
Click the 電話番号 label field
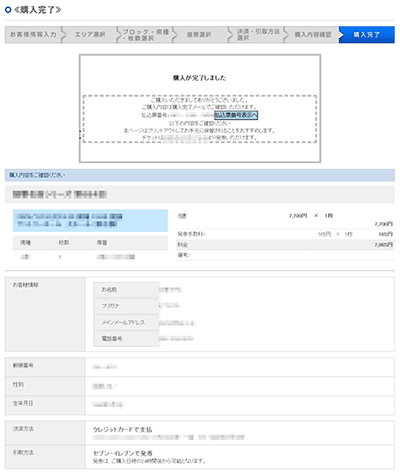(x=126, y=339)
